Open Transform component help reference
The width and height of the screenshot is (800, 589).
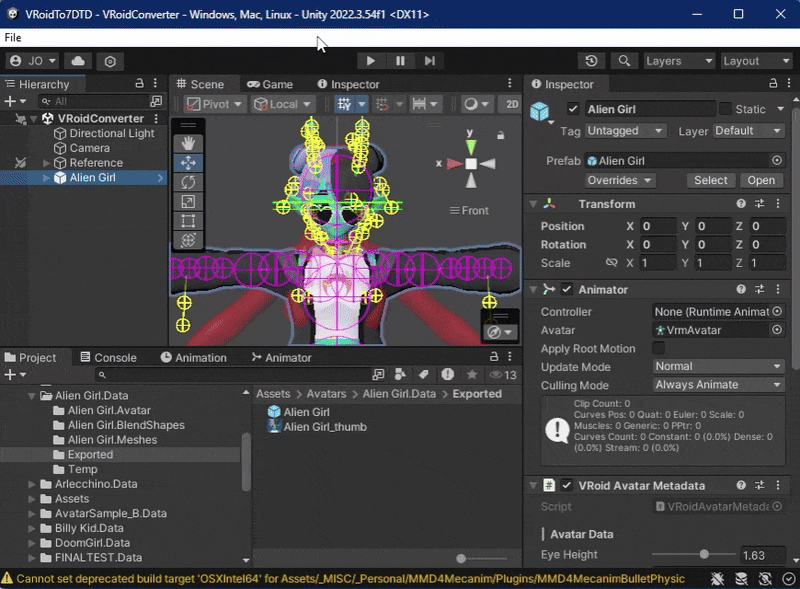741,204
